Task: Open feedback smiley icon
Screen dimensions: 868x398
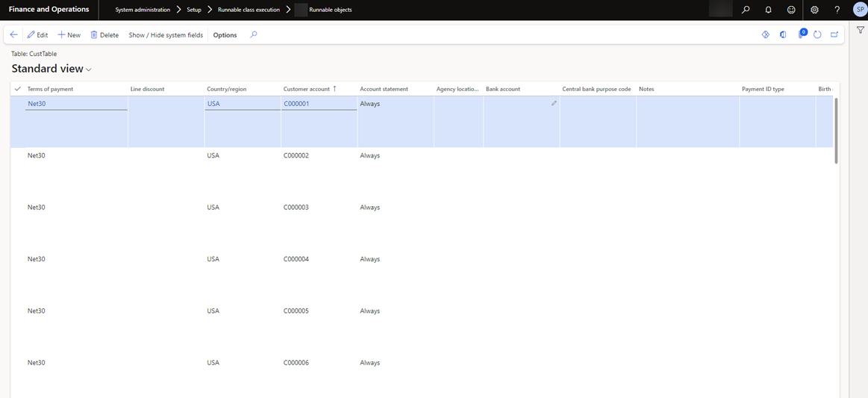Action: click(791, 10)
